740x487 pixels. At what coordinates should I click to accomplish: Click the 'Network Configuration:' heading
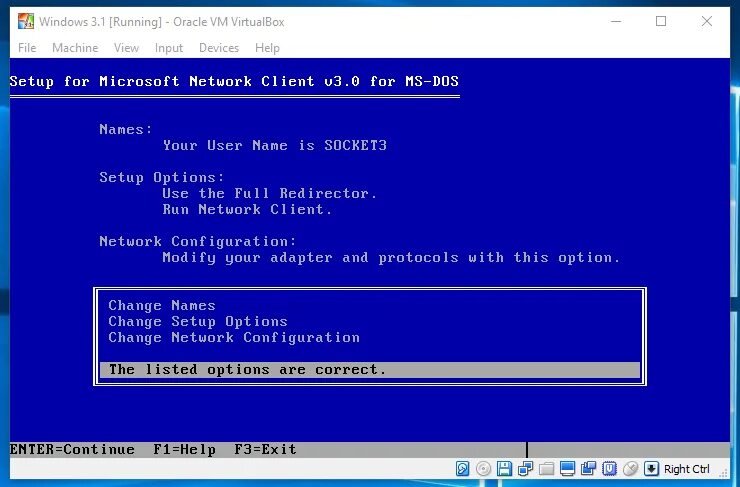coord(198,242)
